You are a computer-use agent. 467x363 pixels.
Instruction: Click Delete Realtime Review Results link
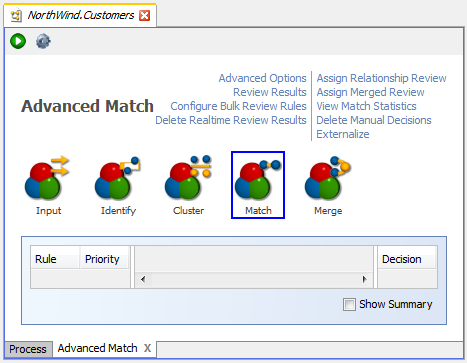231,120
